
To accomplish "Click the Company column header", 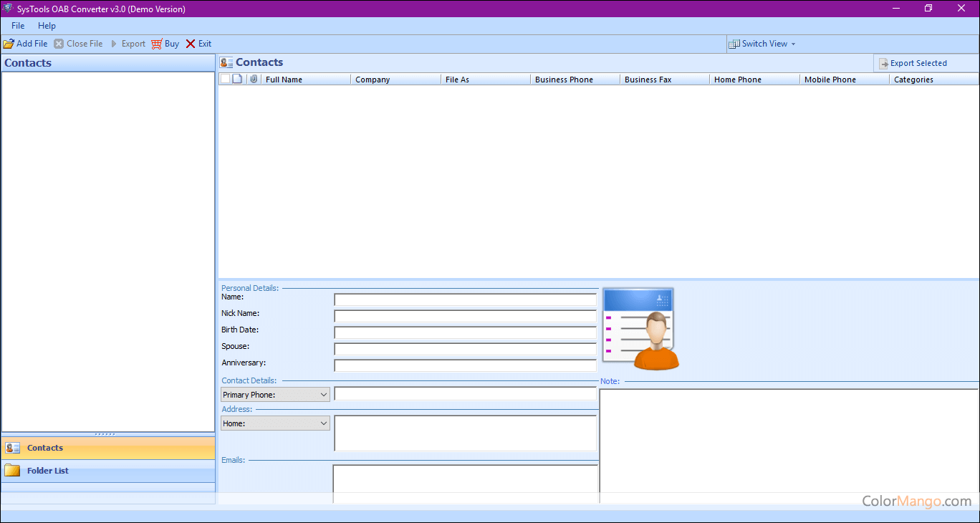I will (x=395, y=80).
